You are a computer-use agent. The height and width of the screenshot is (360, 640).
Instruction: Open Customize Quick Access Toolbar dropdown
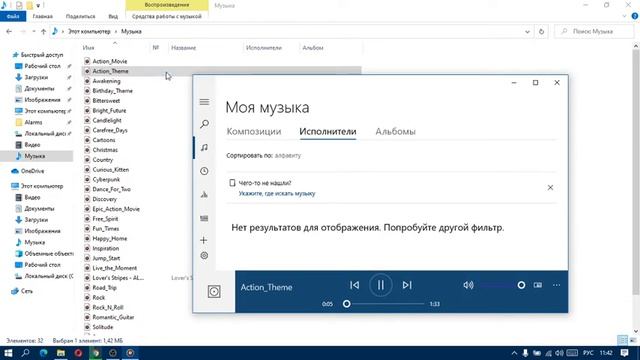[38, 6]
